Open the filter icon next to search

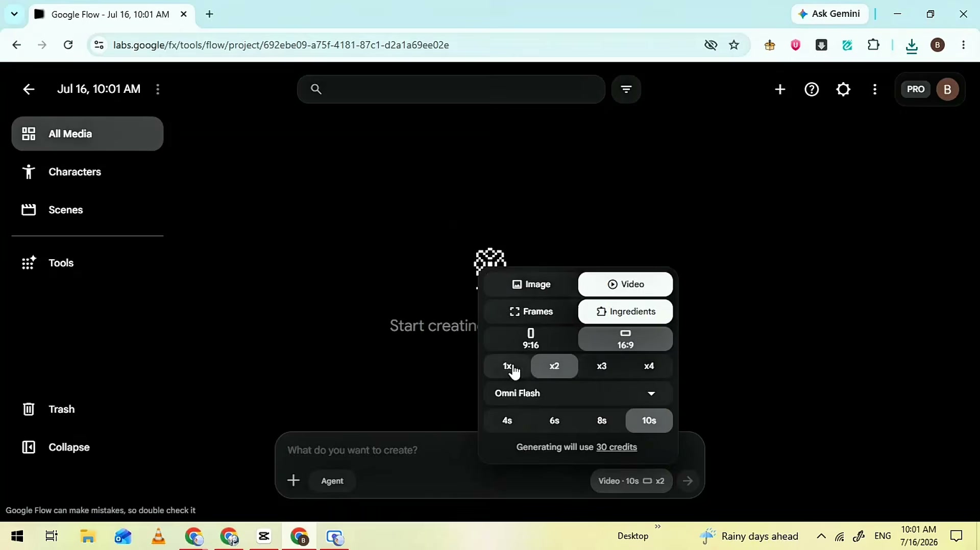[x=626, y=89]
